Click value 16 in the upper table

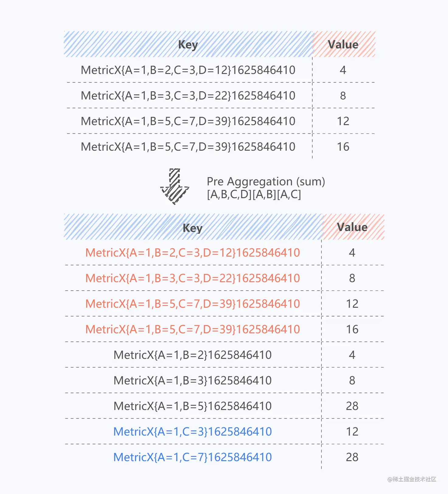(x=343, y=147)
